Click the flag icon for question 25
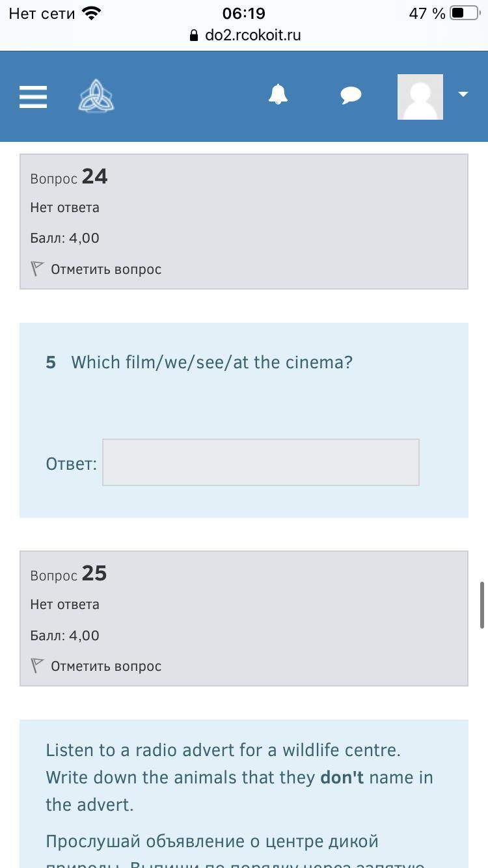 [37, 666]
